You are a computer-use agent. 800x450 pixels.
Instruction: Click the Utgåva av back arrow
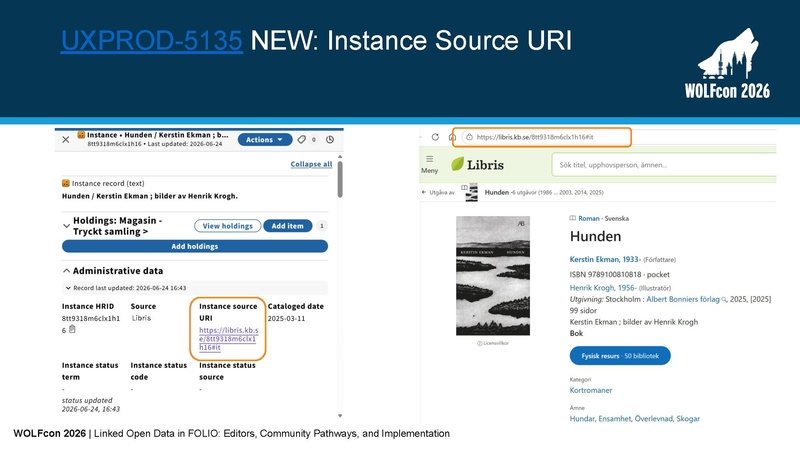(x=424, y=192)
